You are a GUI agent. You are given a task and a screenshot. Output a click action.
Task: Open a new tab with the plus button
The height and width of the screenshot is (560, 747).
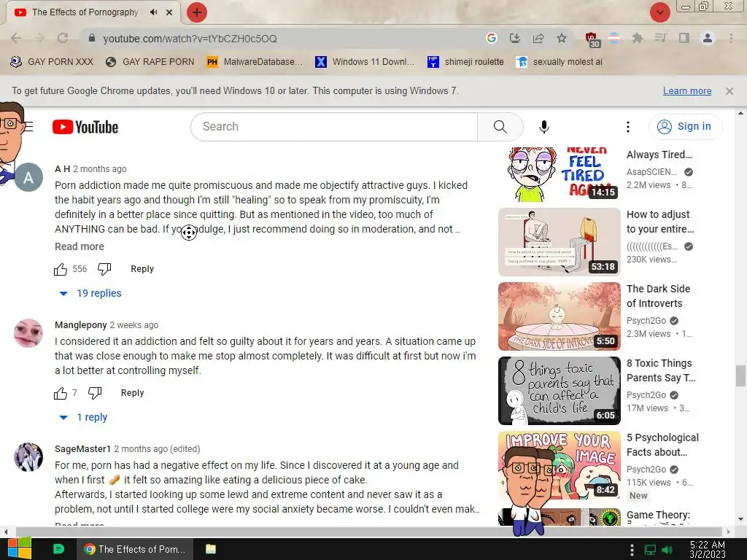coord(197,12)
